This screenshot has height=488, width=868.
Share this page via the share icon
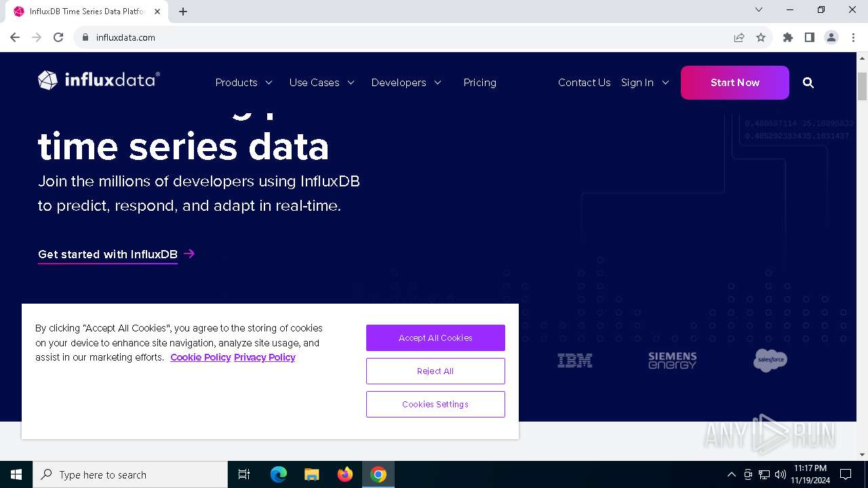coord(739,37)
